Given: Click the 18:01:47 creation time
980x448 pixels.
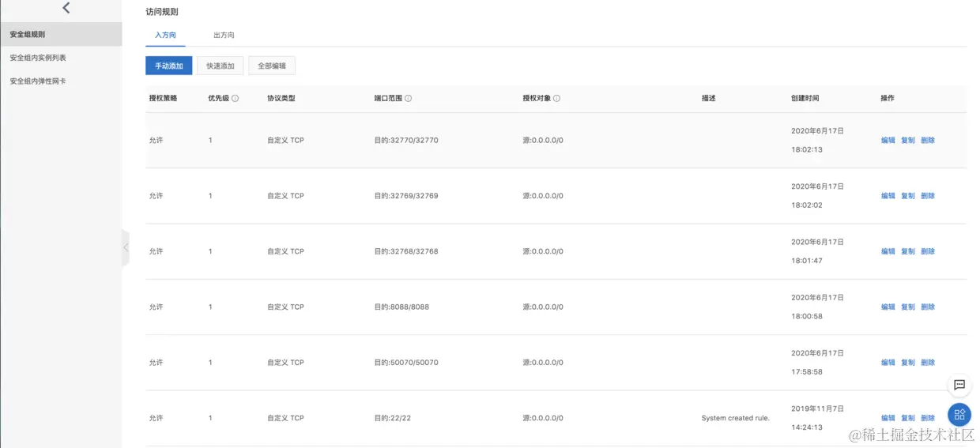Looking at the screenshot, I should [x=807, y=260].
